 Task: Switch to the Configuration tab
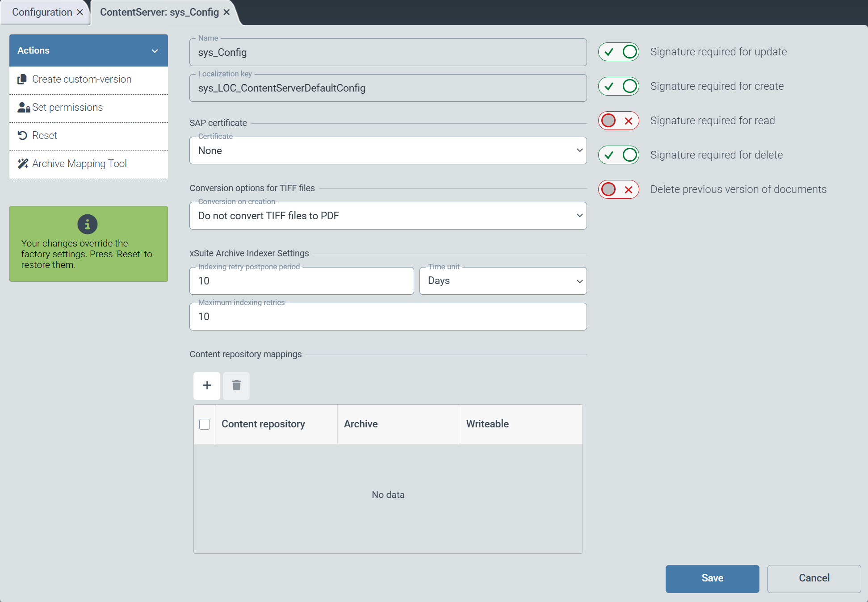click(x=42, y=12)
